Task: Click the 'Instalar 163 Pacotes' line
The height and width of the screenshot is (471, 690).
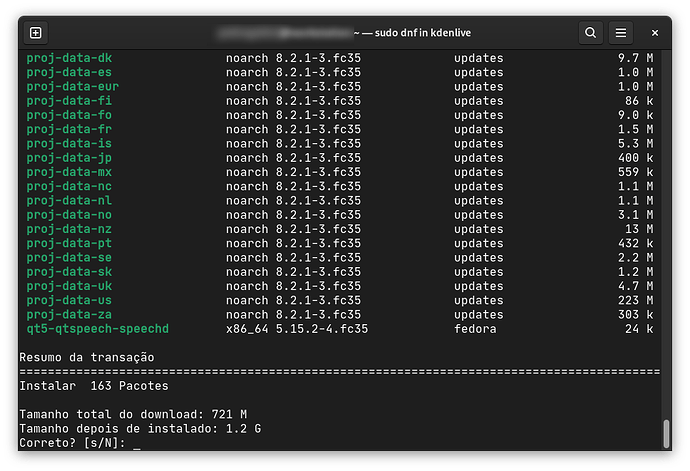Action: coord(93,385)
